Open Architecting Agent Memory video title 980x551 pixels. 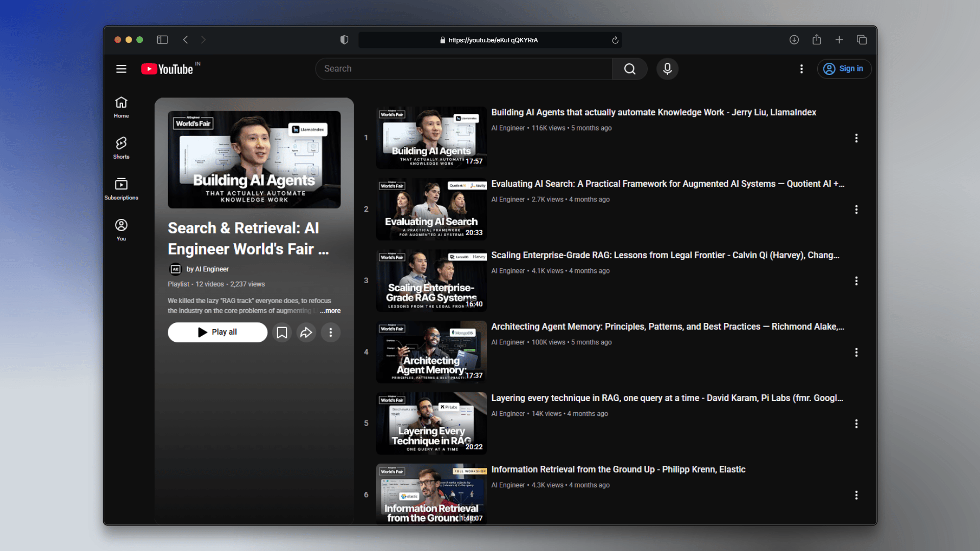pos(668,327)
